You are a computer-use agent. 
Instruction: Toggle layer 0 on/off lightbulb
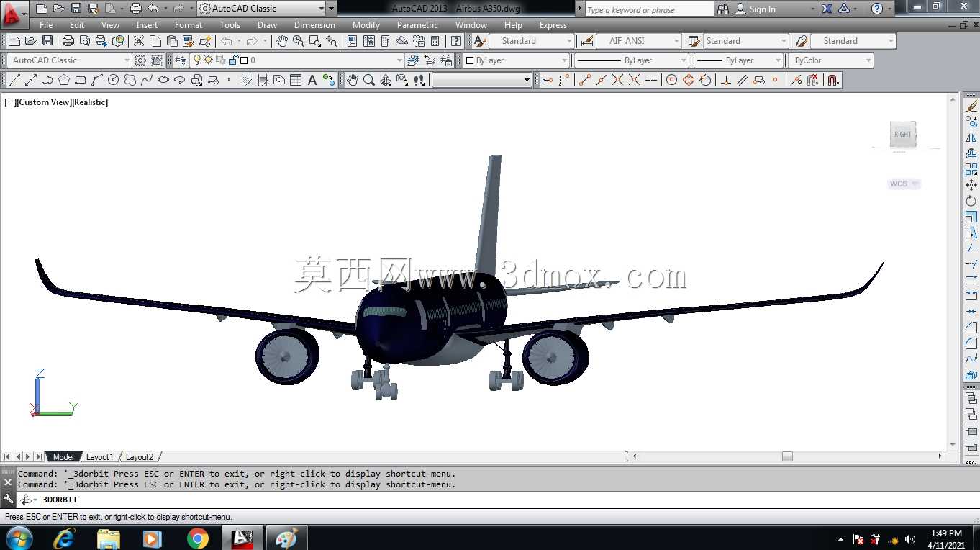pyautogui.click(x=197, y=60)
